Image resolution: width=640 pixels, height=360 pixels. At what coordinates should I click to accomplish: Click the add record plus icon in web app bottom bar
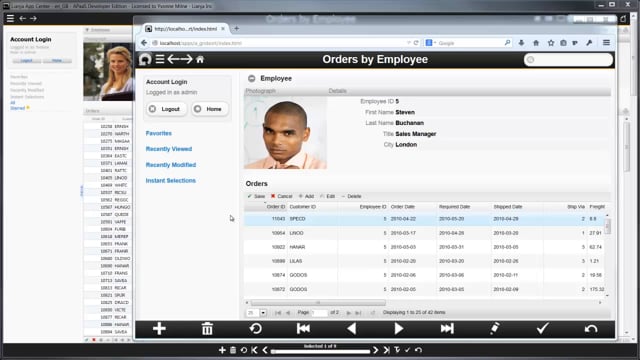tap(159, 329)
